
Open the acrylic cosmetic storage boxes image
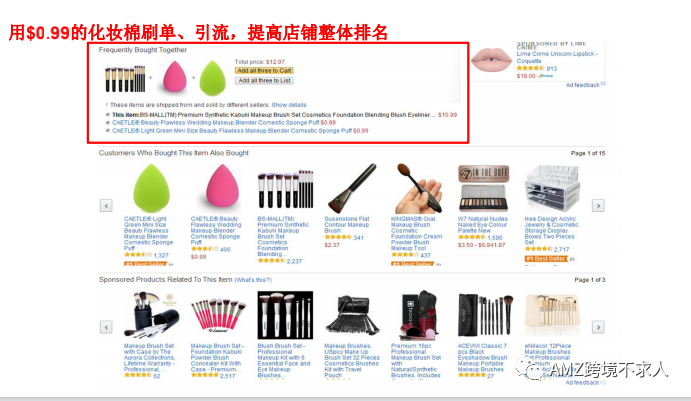pyautogui.click(x=552, y=189)
